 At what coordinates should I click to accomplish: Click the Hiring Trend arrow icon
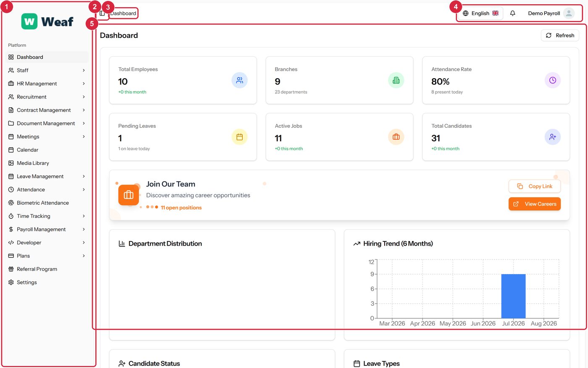(x=357, y=244)
